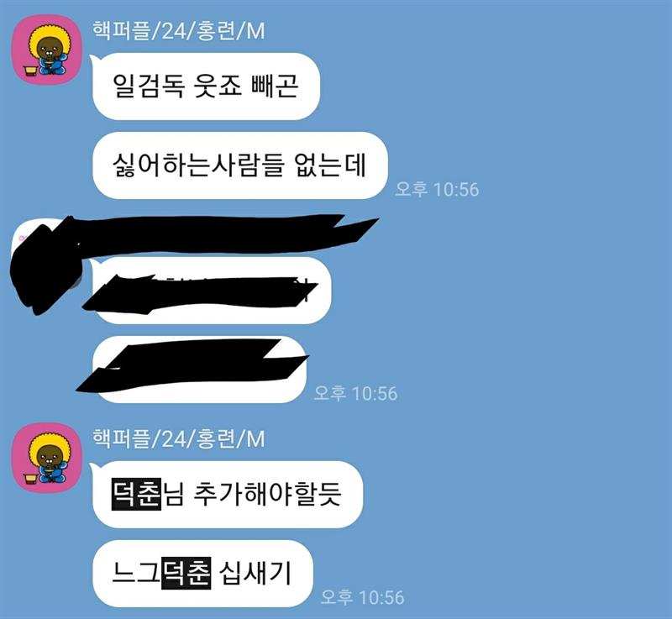Image resolution: width=672 pixels, height=619 pixels.
Task: Tap the blacked-out sender name of the middle sender
Action: (227, 234)
